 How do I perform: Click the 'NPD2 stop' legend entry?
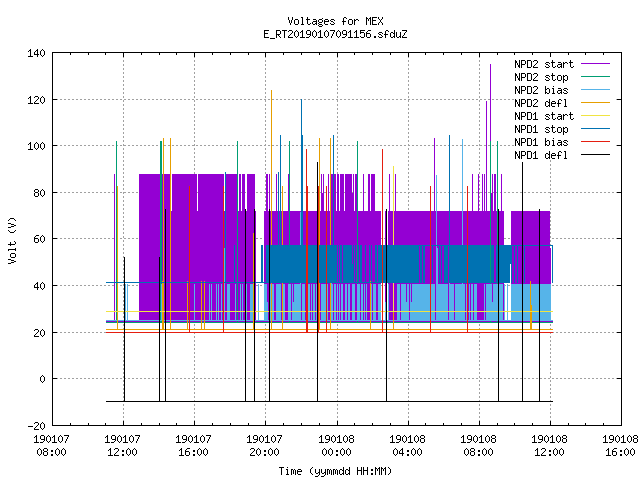coord(541,77)
